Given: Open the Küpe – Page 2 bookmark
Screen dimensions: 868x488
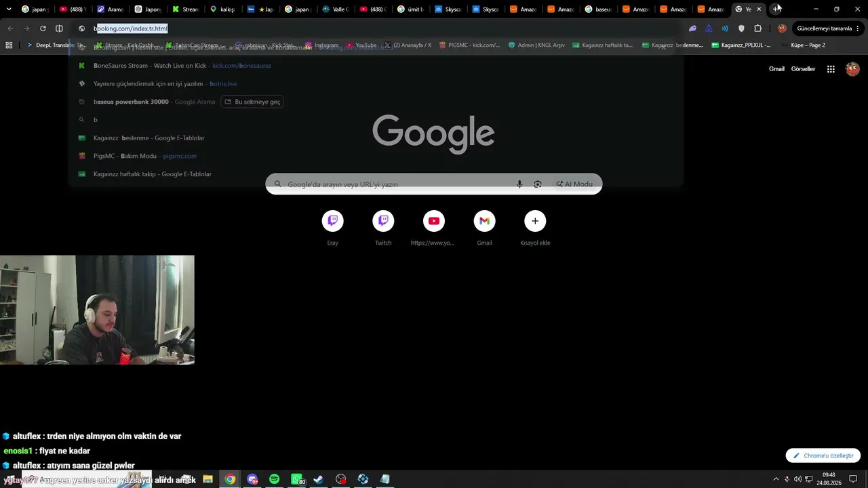Looking at the screenshot, I should (x=803, y=45).
